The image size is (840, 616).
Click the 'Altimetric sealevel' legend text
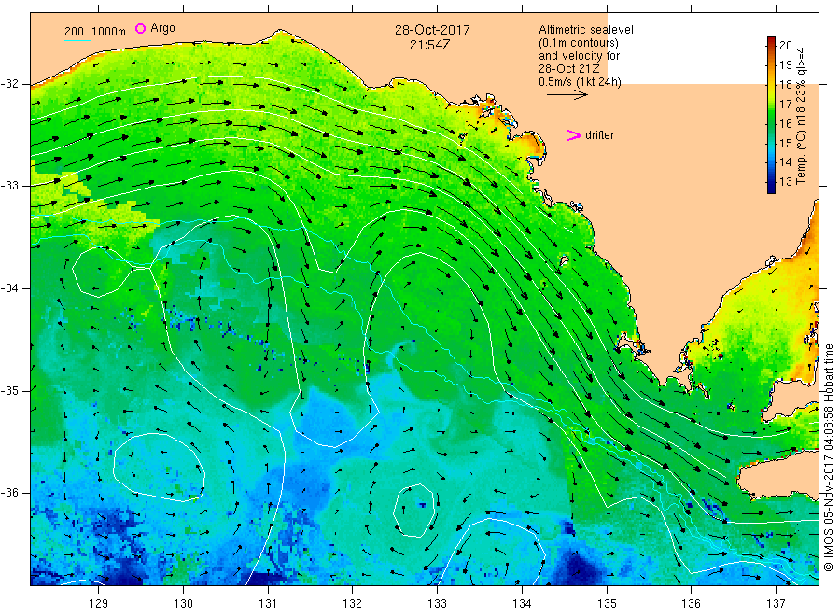coord(586,30)
